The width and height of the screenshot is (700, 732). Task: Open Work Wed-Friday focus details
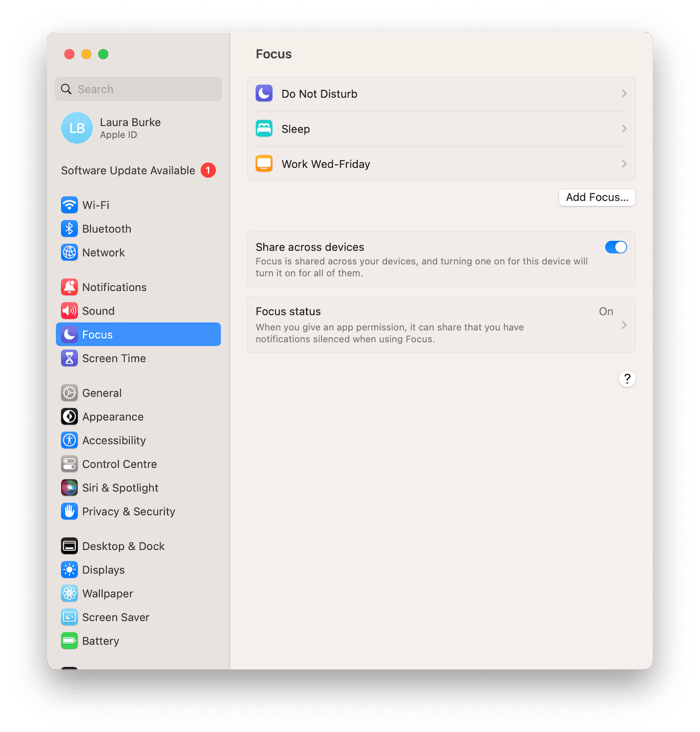[623, 163]
